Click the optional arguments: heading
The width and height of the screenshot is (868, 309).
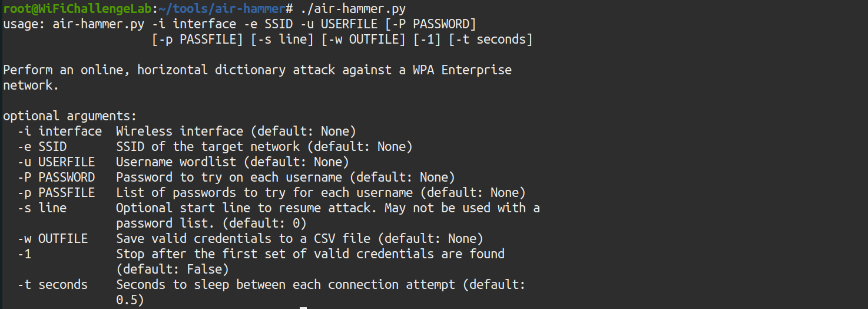[x=69, y=116]
